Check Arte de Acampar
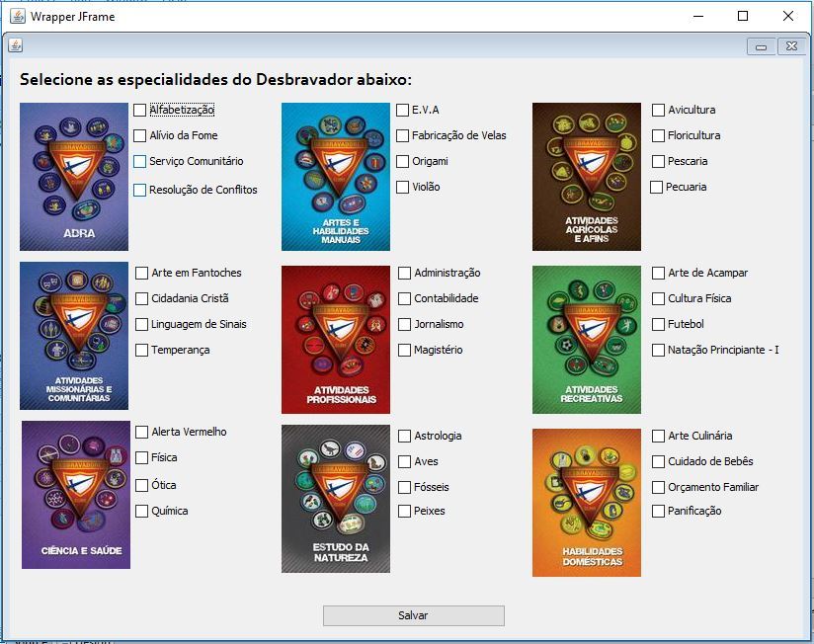The height and width of the screenshot is (644, 814). 658,273
